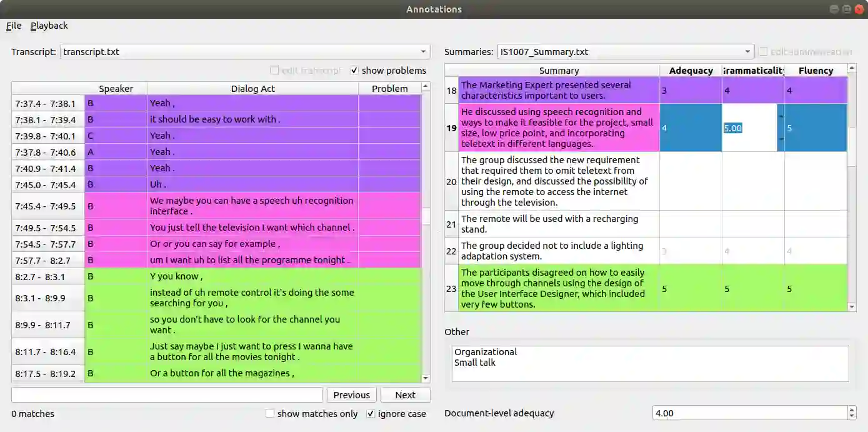Image resolution: width=868 pixels, height=432 pixels.
Task: Click the transcript table's scroll-down arrow
Action: 426,378
